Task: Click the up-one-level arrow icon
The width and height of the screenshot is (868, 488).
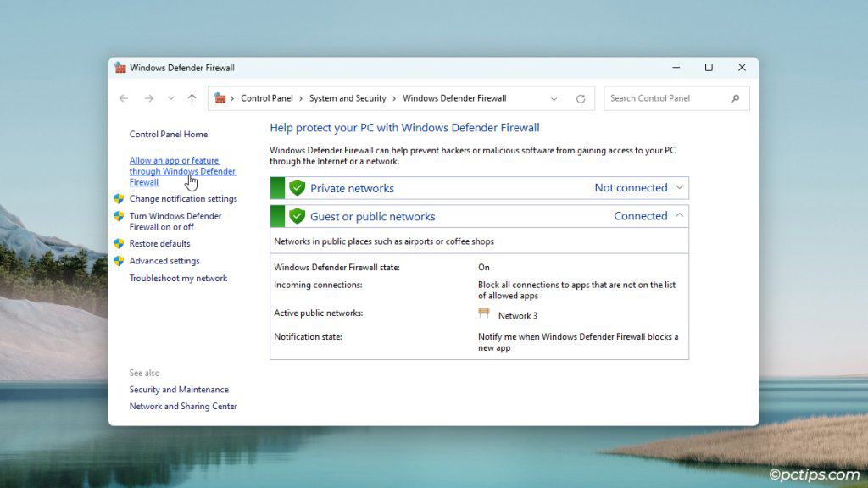Action: pos(192,98)
